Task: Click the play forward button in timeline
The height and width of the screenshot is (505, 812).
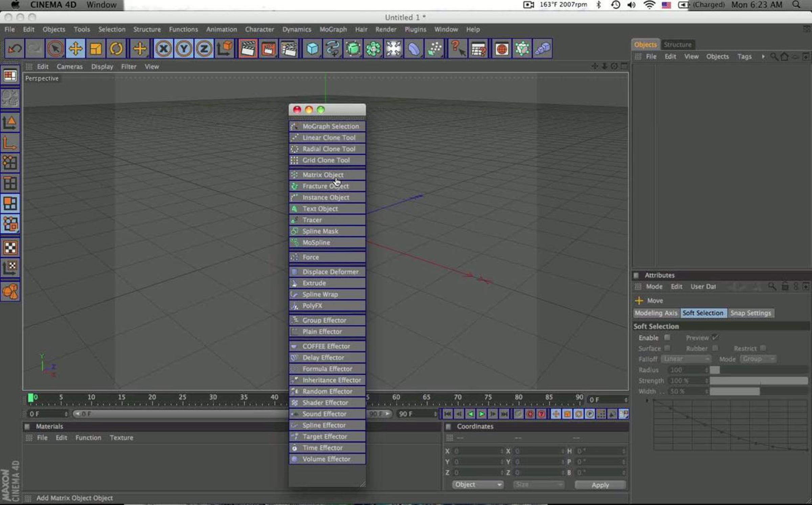Action: coord(481,414)
